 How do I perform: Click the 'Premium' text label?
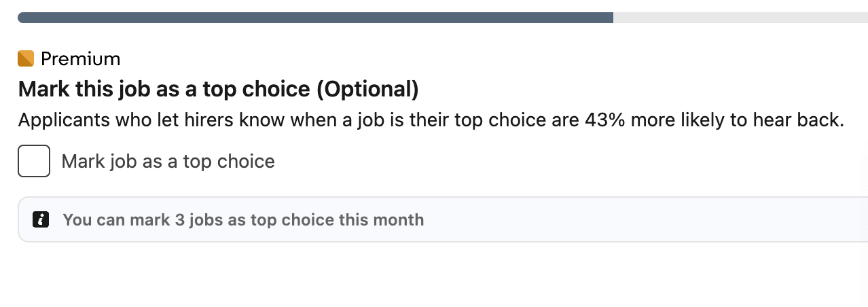point(80,59)
